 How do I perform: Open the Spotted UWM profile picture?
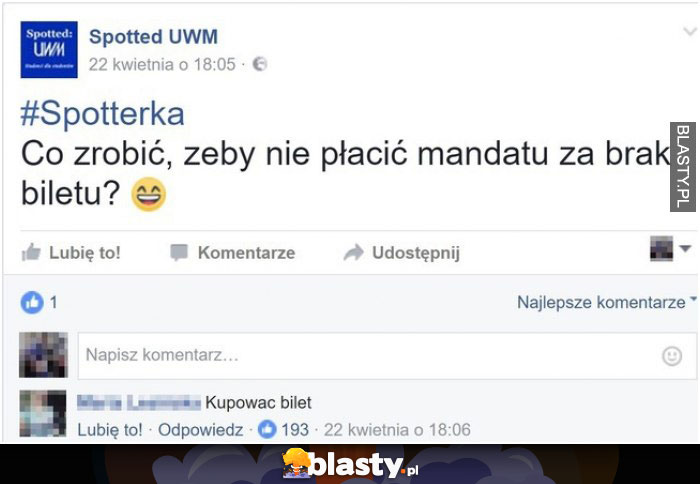click(49, 50)
